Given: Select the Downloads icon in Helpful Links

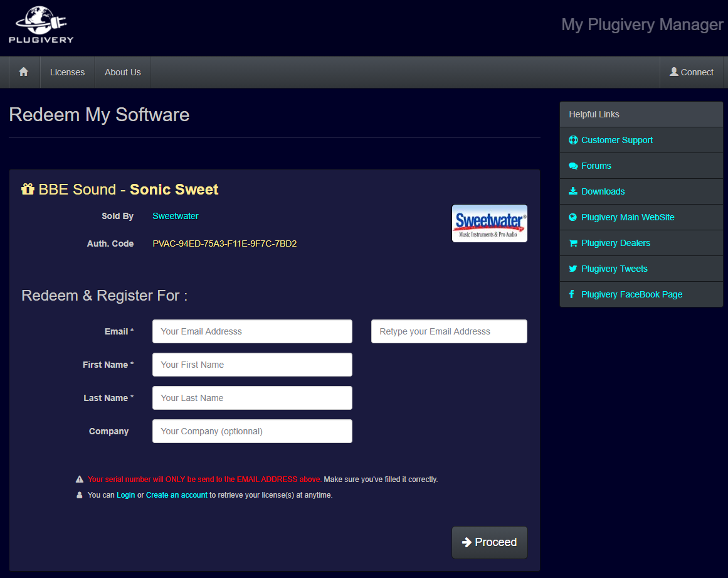Looking at the screenshot, I should click(x=573, y=191).
